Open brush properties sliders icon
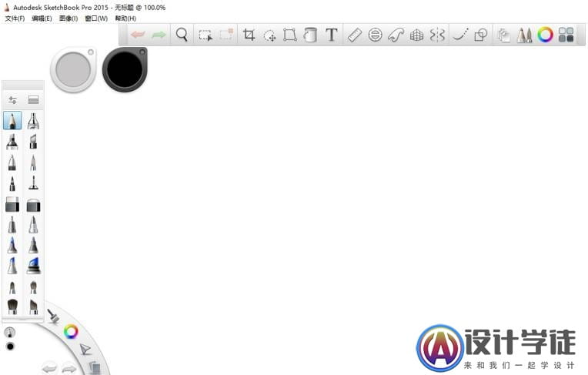 pos(12,100)
